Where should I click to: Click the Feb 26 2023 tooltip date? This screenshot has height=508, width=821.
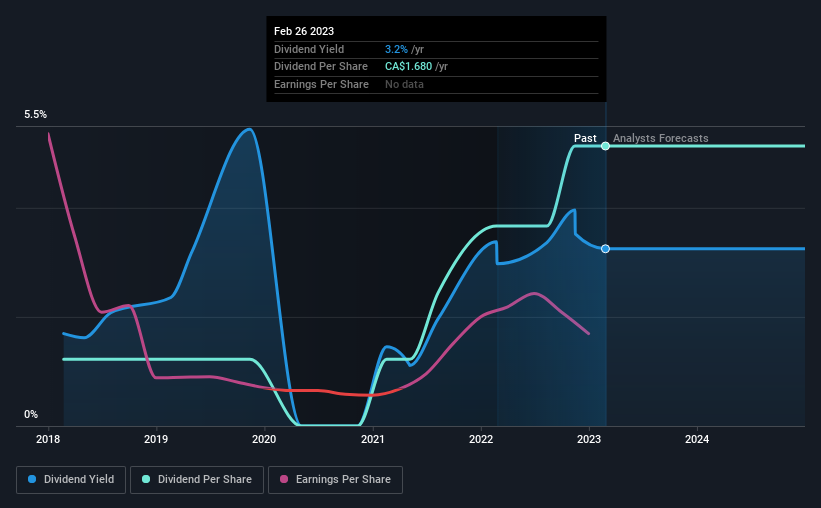tap(304, 31)
